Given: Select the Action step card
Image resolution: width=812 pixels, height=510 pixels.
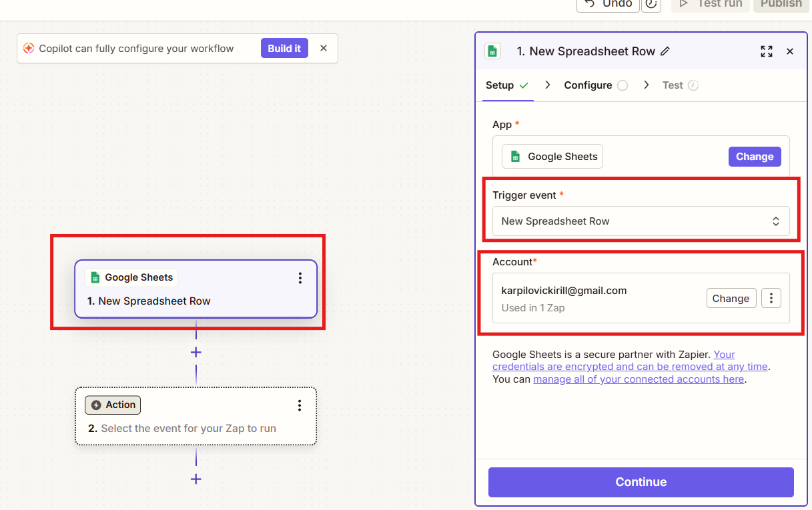Looking at the screenshot, I should (x=195, y=417).
